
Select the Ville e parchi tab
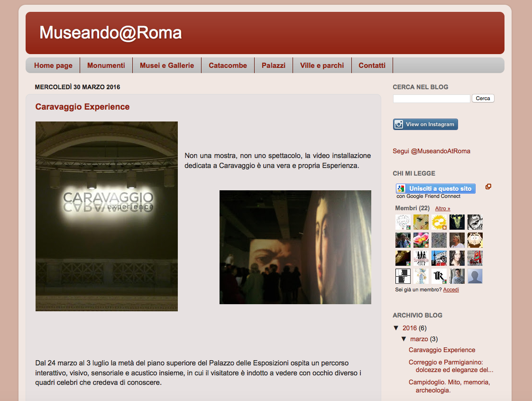click(322, 65)
